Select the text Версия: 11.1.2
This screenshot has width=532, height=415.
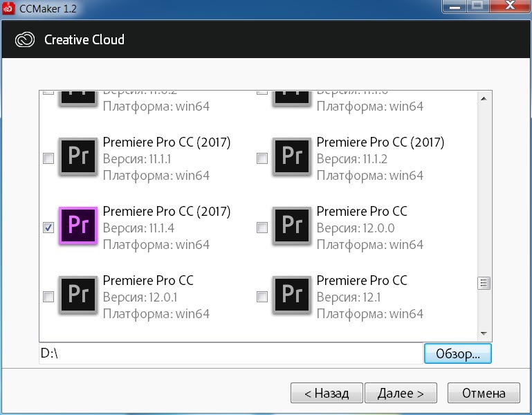[352, 159]
